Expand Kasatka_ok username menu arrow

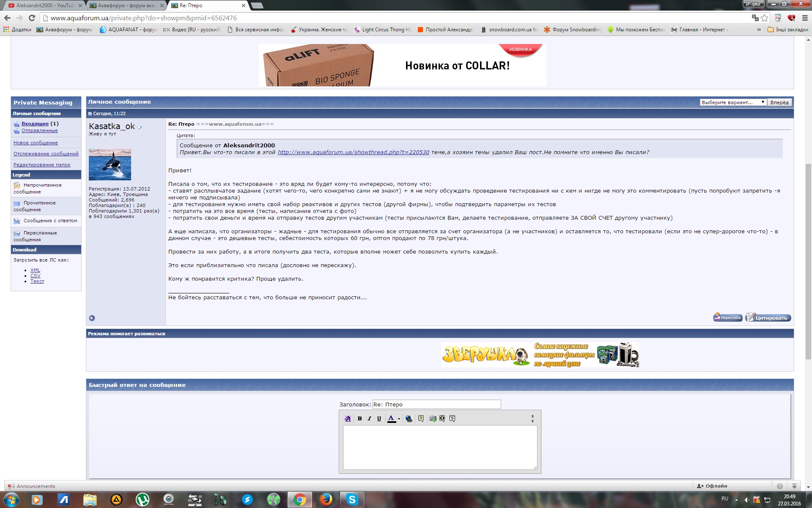(140, 127)
